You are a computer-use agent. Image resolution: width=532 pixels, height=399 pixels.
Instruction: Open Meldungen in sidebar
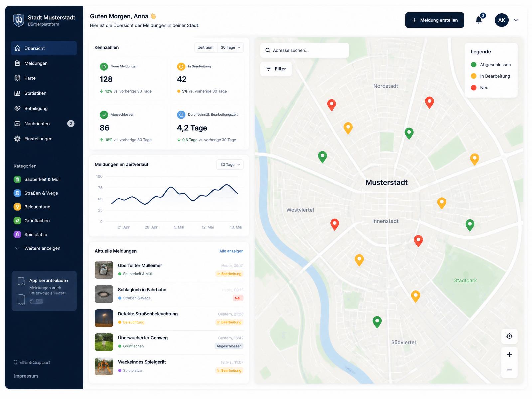[x=44, y=63]
